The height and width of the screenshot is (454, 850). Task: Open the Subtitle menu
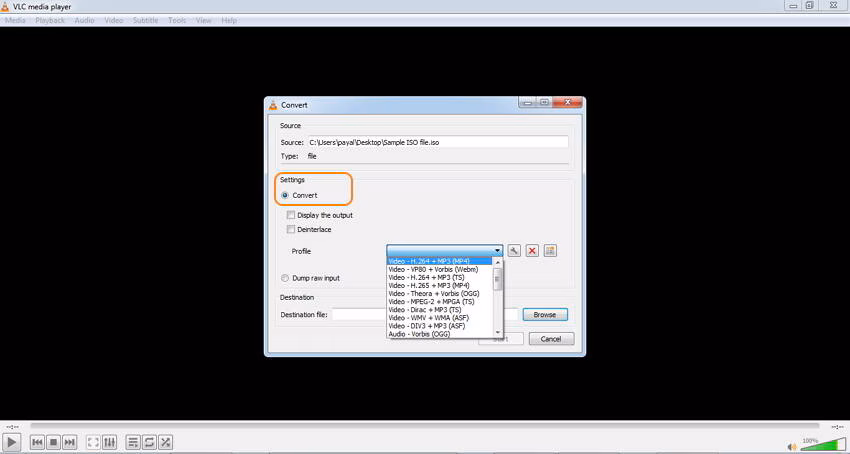[x=146, y=21]
